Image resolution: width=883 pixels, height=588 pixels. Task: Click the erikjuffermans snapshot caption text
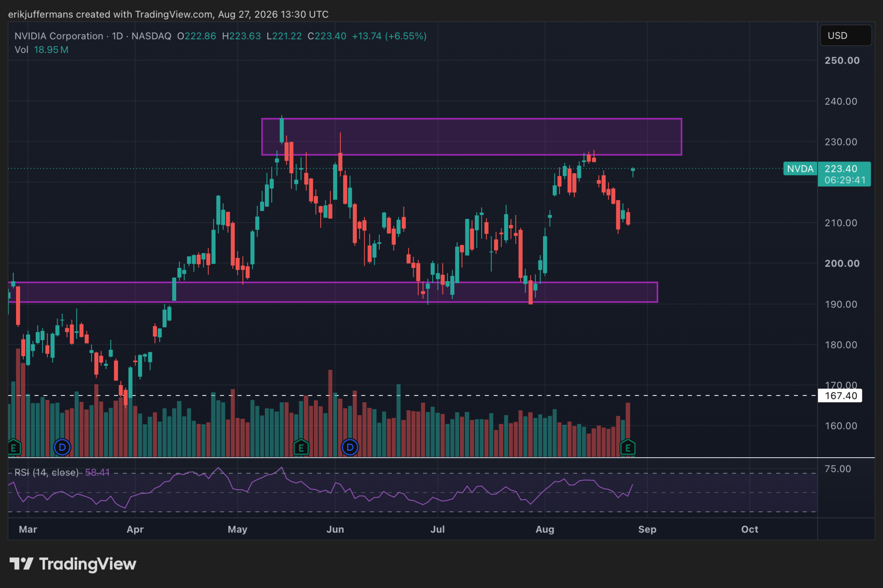click(x=168, y=14)
